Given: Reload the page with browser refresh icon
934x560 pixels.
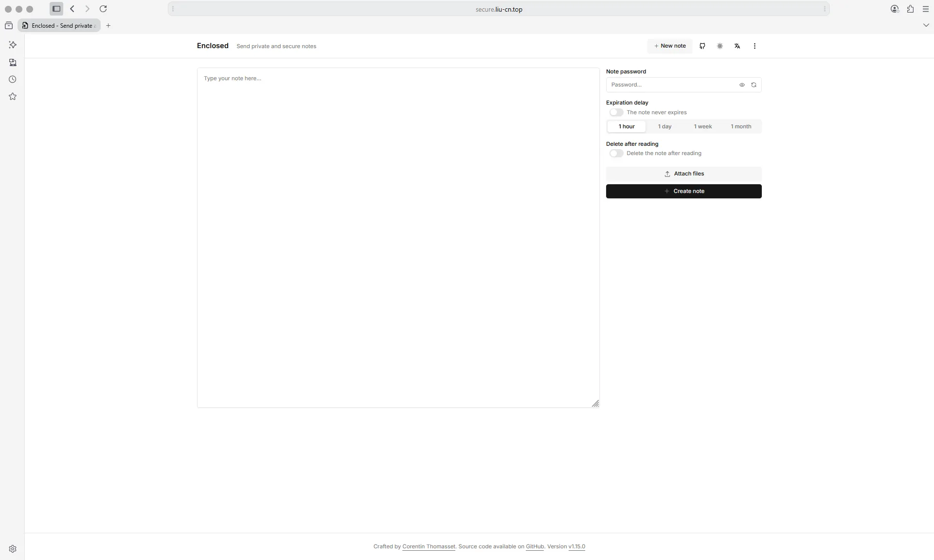Looking at the screenshot, I should (x=103, y=9).
